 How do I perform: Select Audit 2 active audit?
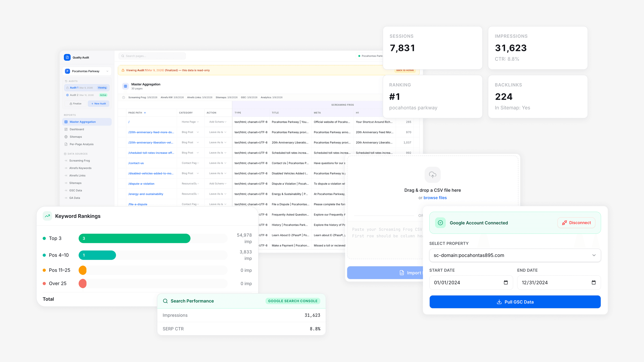tap(87, 95)
